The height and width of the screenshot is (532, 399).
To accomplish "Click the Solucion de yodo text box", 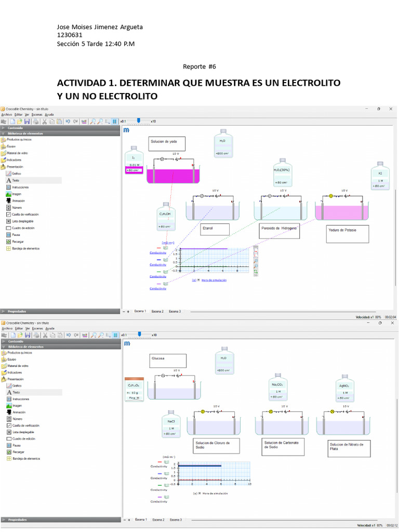I will pos(166,143).
